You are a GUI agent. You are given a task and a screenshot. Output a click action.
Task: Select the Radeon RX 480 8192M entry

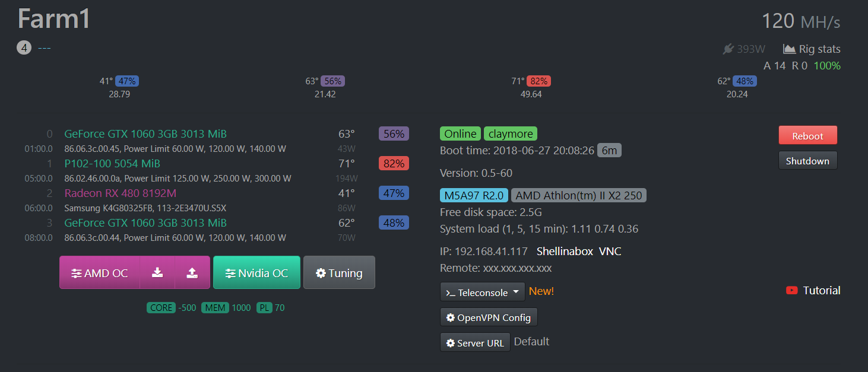pyautogui.click(x=121, y=193)
